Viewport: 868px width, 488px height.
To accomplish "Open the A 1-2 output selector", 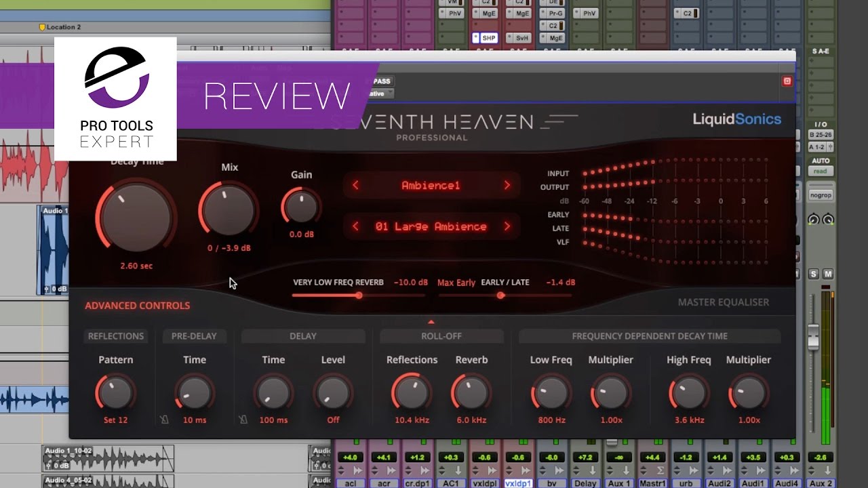I will [x=821, y=147].
